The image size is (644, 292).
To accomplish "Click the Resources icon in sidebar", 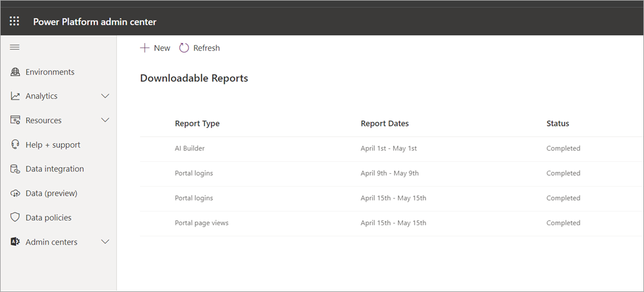I will tap(15, 120).
